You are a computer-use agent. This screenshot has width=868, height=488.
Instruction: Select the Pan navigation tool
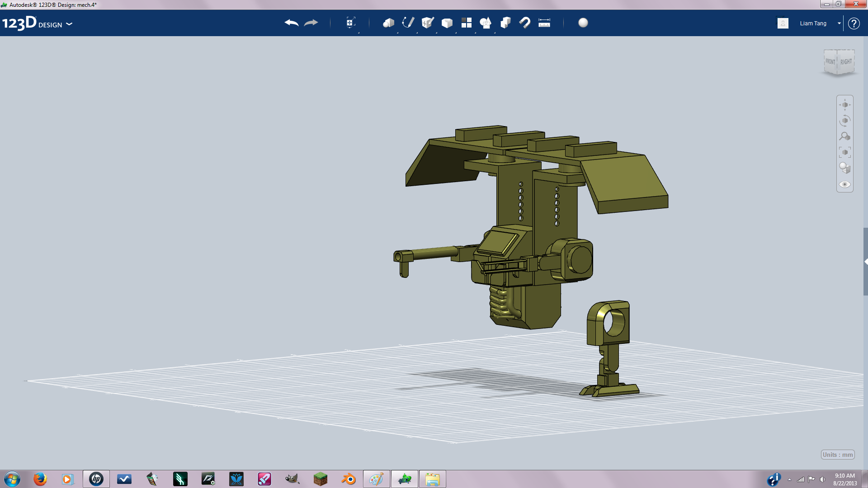(845, 105)
